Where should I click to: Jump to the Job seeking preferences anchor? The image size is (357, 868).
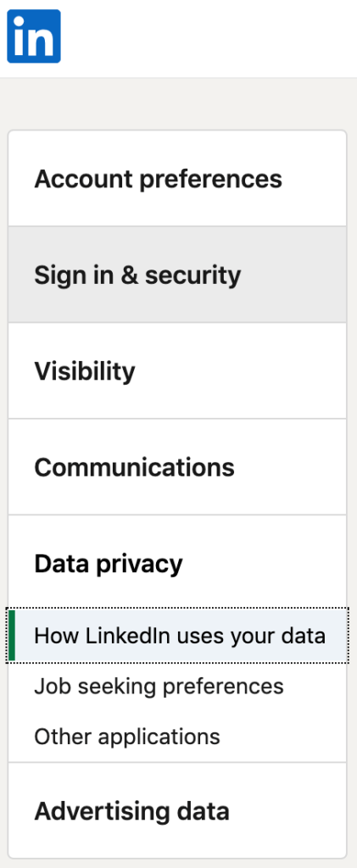point(159,687)
